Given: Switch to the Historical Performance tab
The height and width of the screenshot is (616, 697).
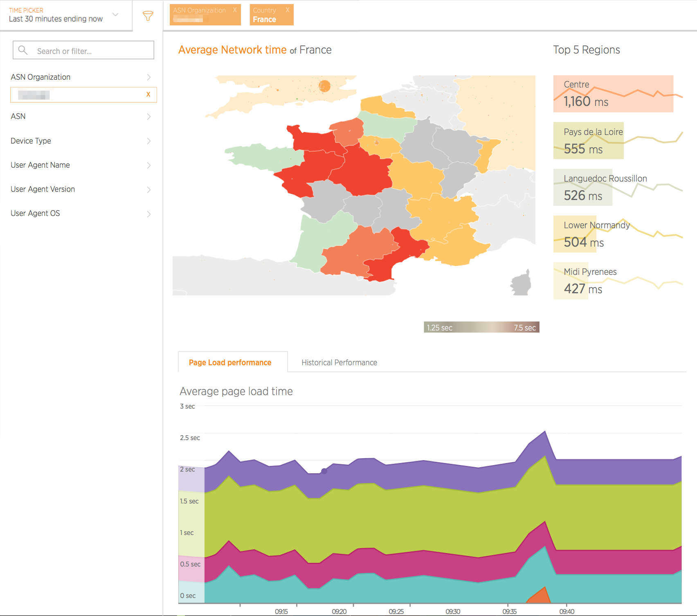Looking at the screenshot, I should (x=339, y=362).
